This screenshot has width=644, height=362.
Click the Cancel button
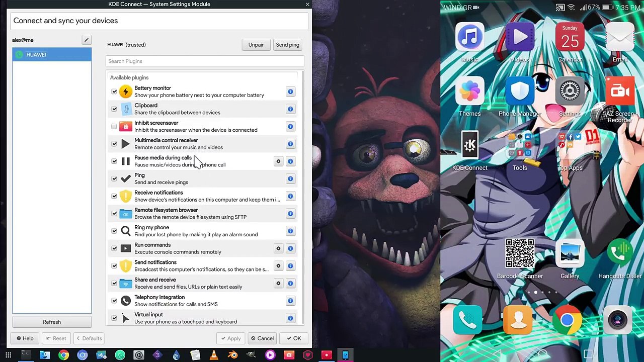click(262, 338)
